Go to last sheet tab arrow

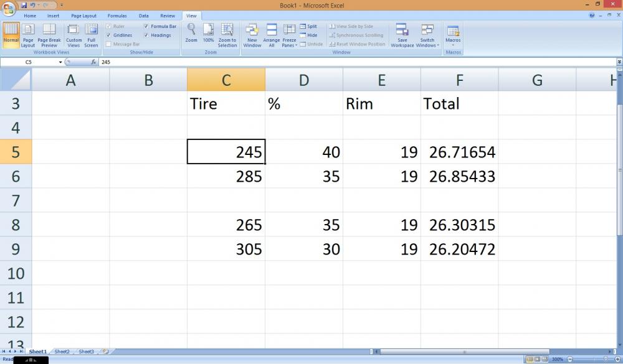(21, 352)
